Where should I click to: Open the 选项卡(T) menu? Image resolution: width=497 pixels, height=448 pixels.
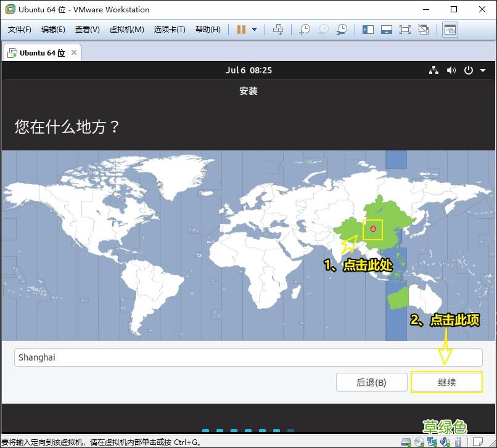[170, 30]
